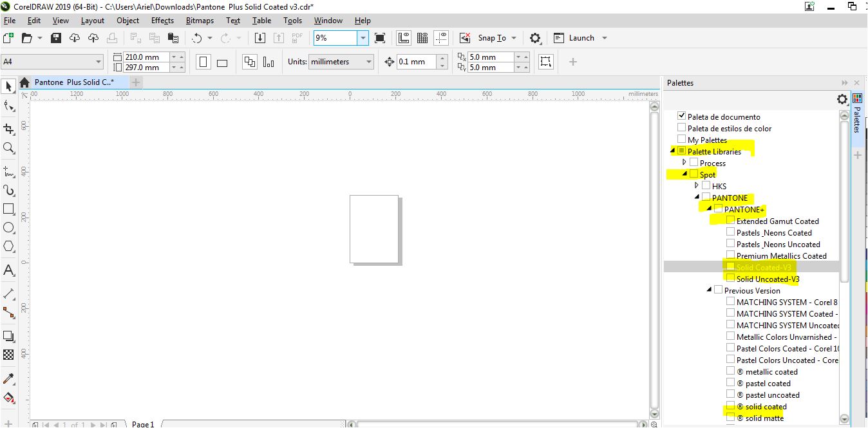Toggle guidelines display
Viewport: 868px width, 428px height.
click(x=441, y=38)
